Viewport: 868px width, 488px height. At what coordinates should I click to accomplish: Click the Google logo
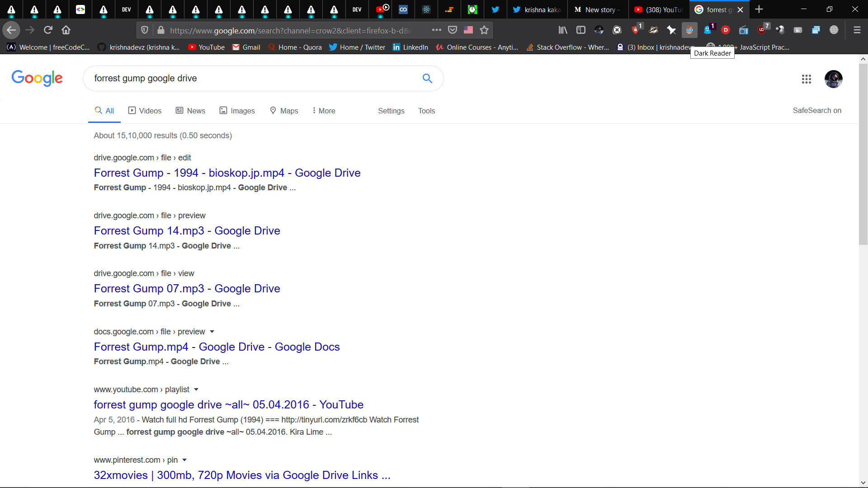click(x=37, y=78)
